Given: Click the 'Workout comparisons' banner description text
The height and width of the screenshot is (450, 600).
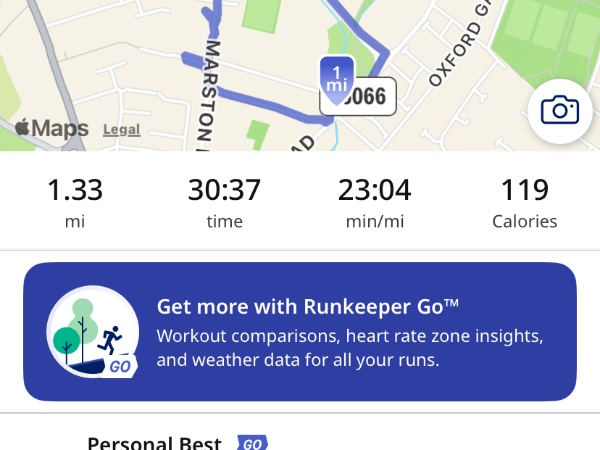Looking at the screenshot, I should click(350, 347).
